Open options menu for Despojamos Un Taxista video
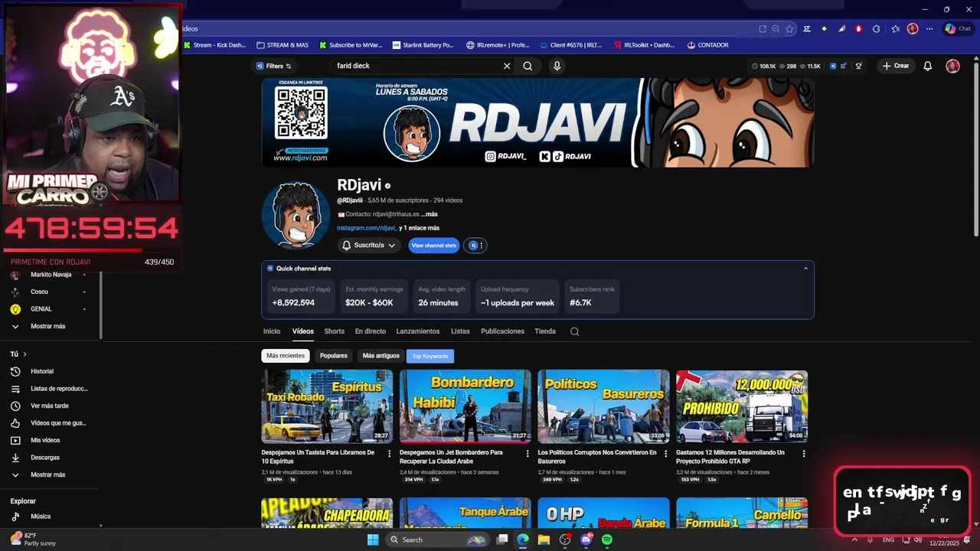 pyautogui.click(x=389, y=454)
